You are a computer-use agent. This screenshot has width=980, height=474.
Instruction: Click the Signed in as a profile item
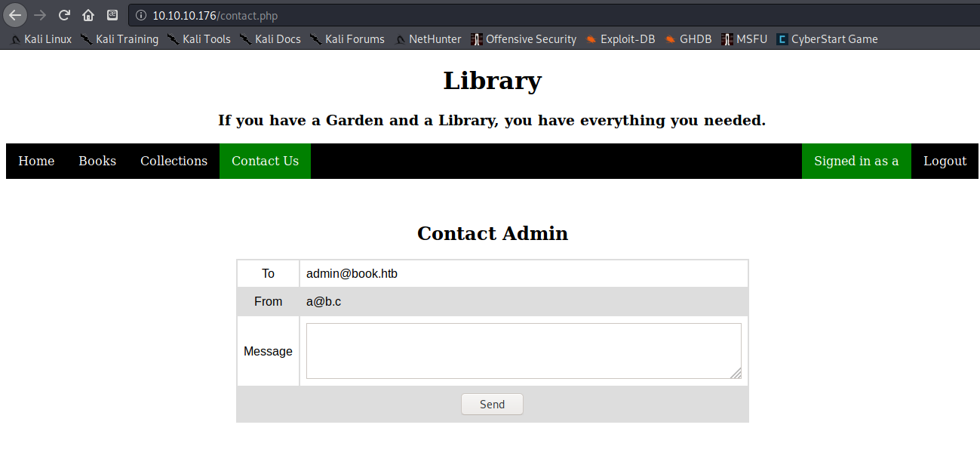point(856,161)
